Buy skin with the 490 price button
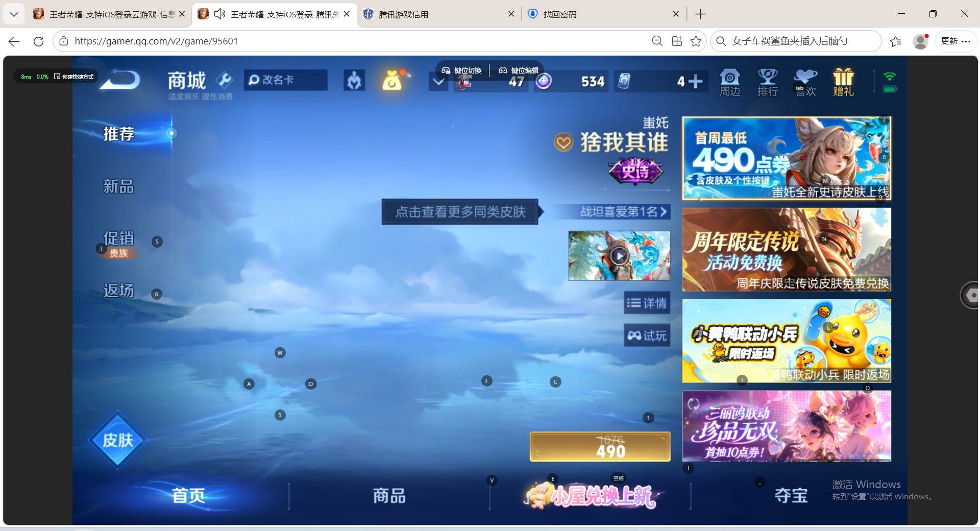The height and width of the screenshot is (531, 980). point(600,447)
